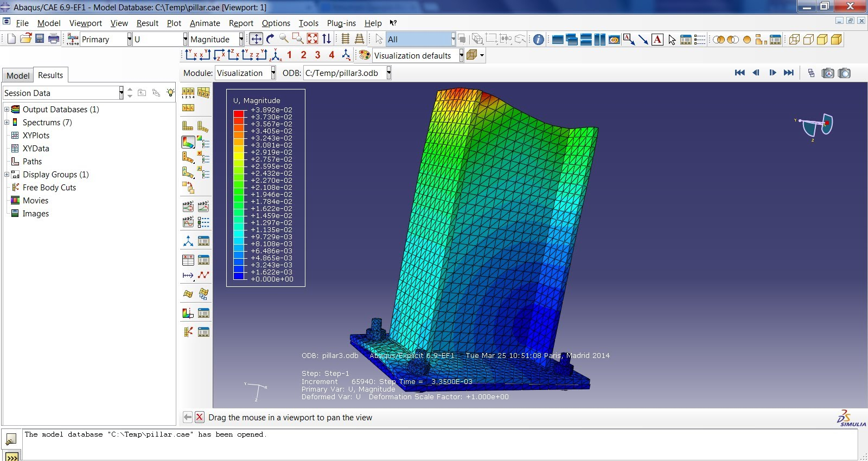Expand the Output Databases tree node

[7, 110]
